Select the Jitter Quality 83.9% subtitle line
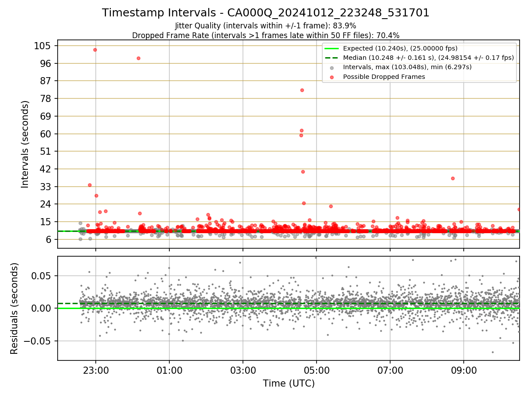532x399 pixels. 266,26
